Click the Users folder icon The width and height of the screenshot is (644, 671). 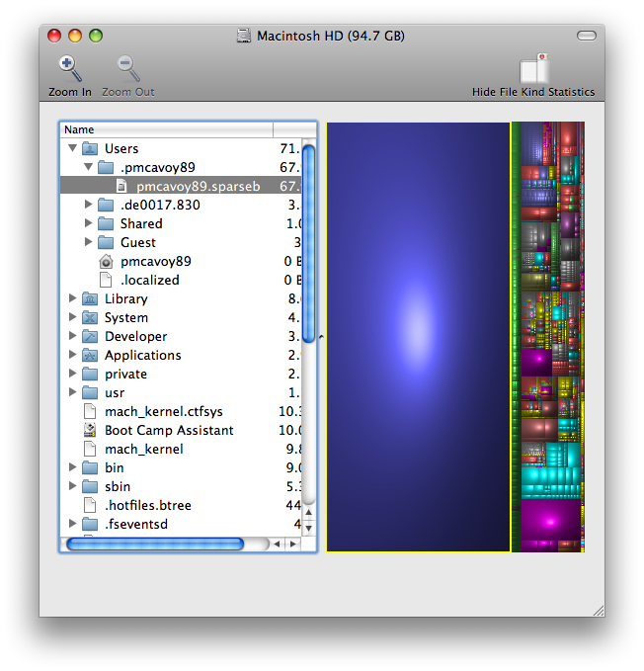click(x=90, y=148)
